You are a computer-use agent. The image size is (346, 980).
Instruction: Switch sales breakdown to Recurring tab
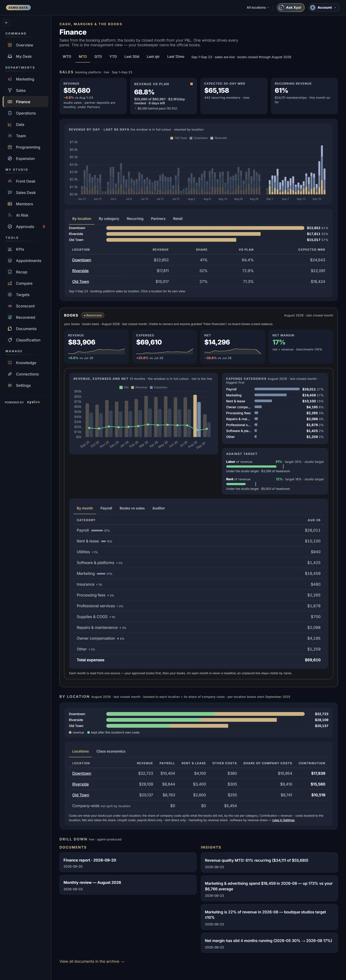(x=135, y=219)
